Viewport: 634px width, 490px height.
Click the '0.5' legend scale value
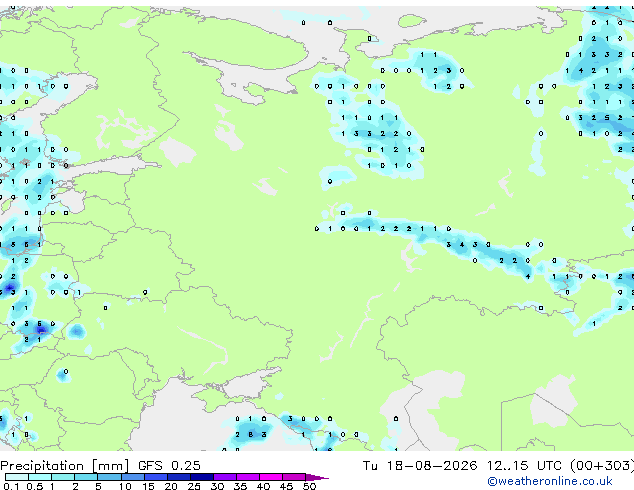(35, 486)
